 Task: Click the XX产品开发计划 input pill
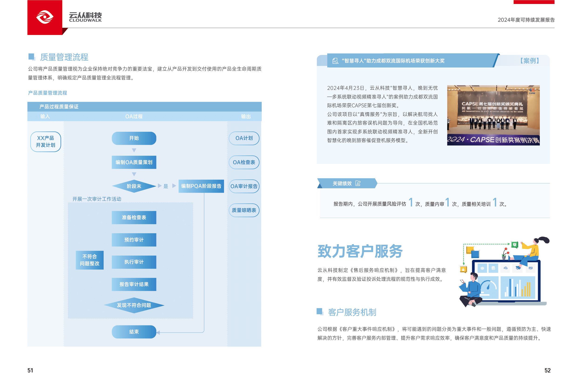coord(45,142)
